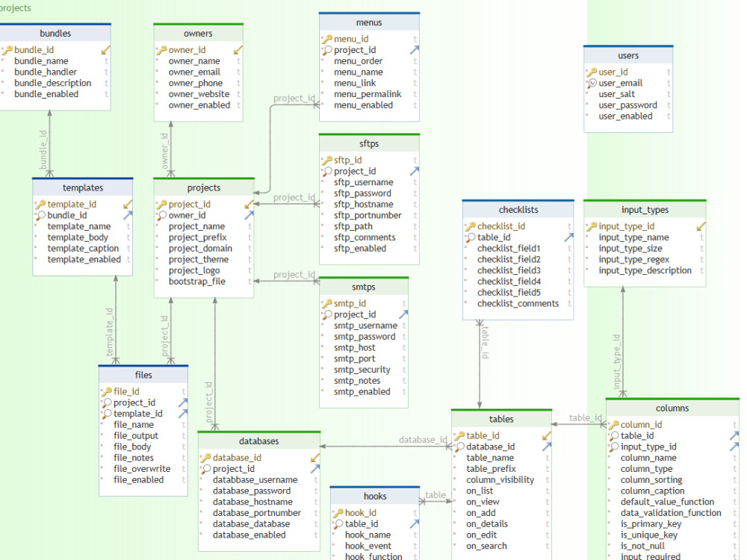Click the blue relation arrow next to project_id in menus
This screenshot has width=747, height=560.
(x=413, y=49)
